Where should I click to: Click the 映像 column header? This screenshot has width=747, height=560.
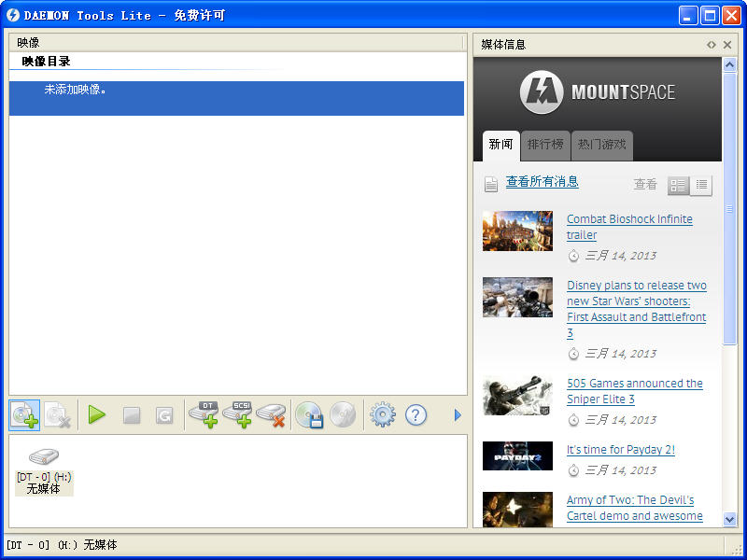236,43
